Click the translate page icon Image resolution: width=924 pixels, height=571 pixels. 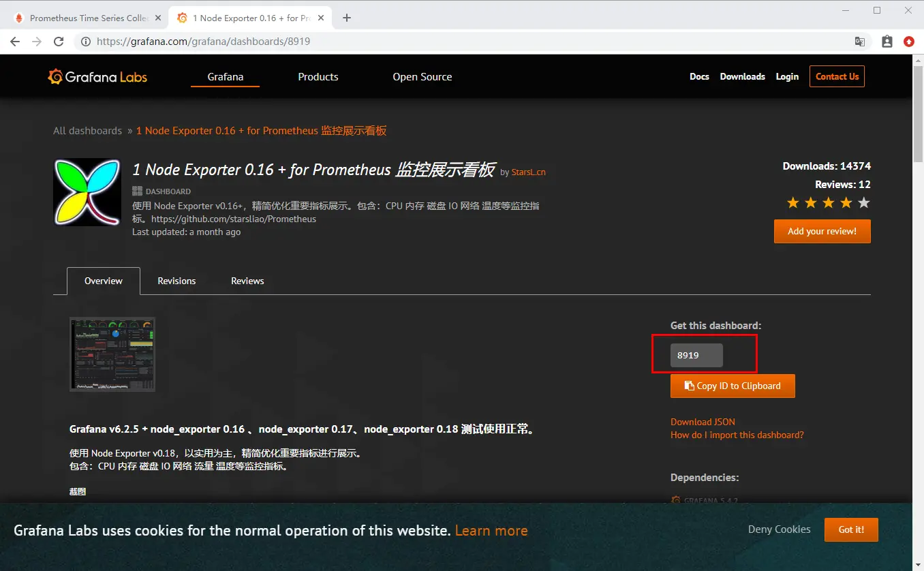(x=860, y=42)
